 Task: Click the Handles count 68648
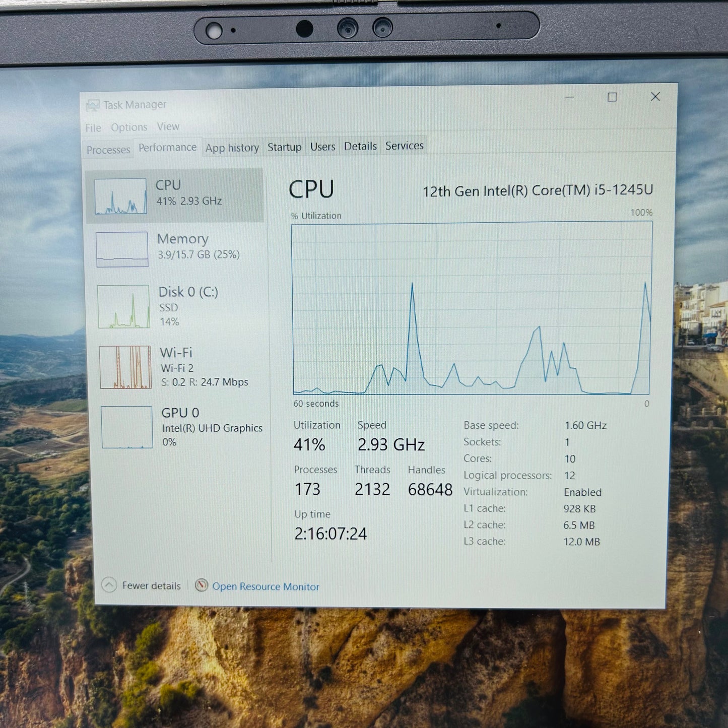coord(430,489)
